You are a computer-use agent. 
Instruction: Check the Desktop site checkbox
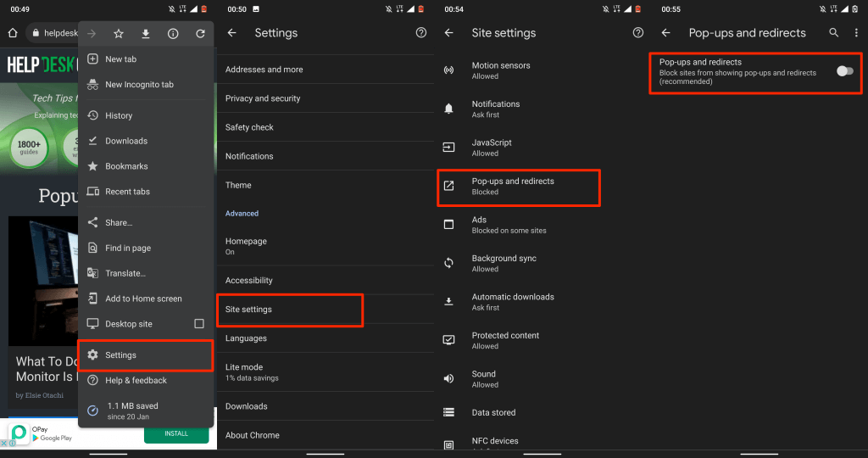coord(199,324)
